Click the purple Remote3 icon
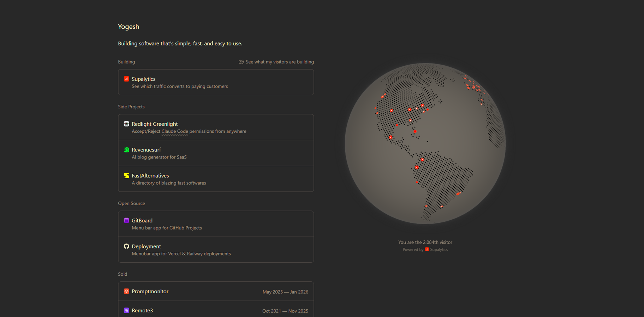 pyautogui.click(x=126, y=310)
